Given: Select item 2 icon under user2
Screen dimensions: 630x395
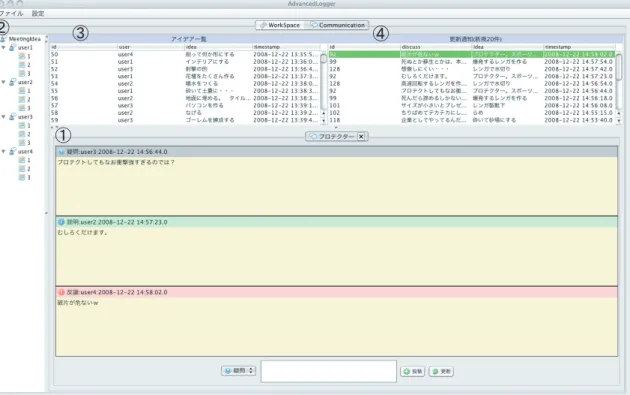Looking at the screenshot, I should pos(22,99).
